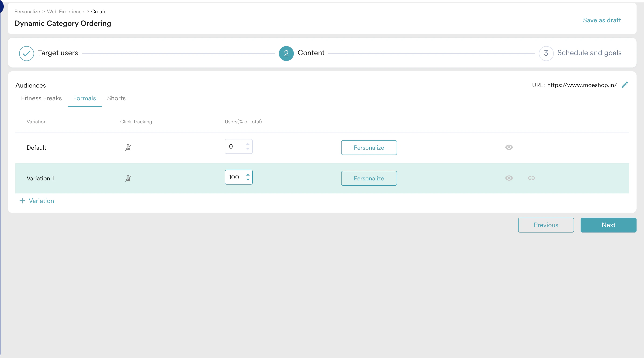644x358 pixels.
Task: Decrease Variation 1 users percentage stepper
Action: click(248, 179)
